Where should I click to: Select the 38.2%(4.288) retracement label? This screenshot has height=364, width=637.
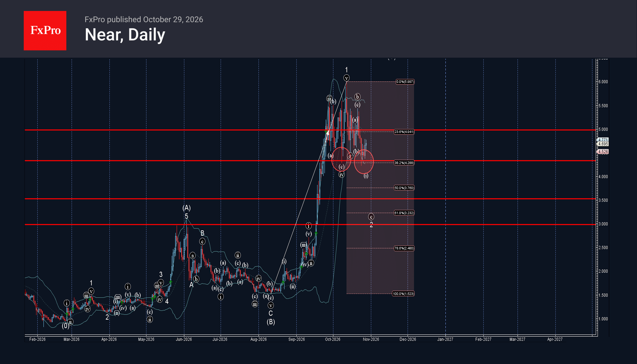click(404, 163)
